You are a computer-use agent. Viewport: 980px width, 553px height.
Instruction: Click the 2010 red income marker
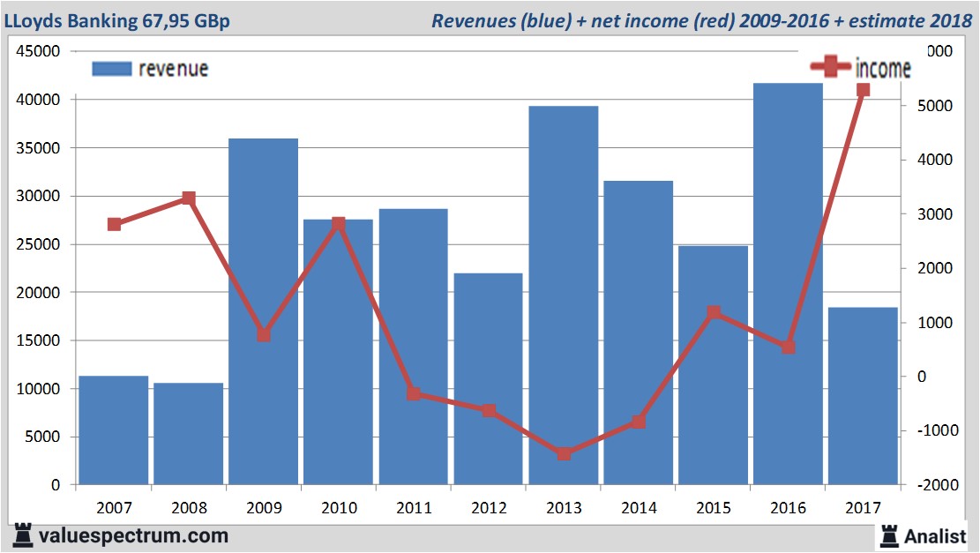339,224
